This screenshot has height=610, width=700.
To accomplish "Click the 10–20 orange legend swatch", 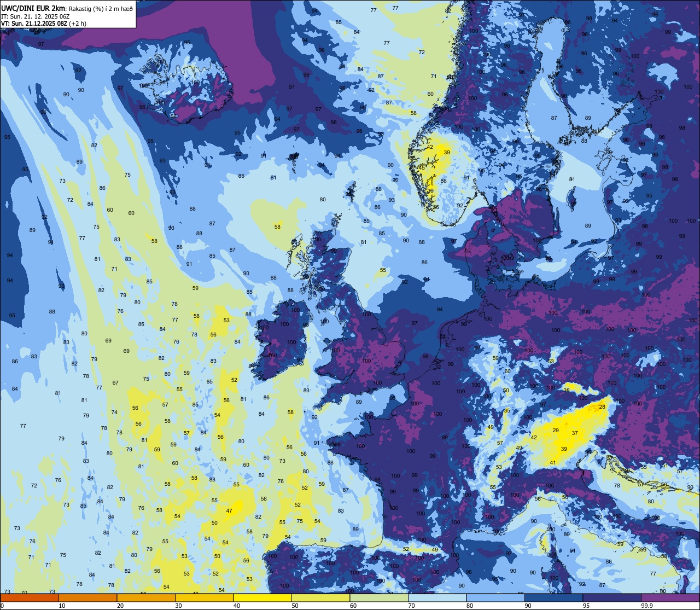I will coord(87,597).
